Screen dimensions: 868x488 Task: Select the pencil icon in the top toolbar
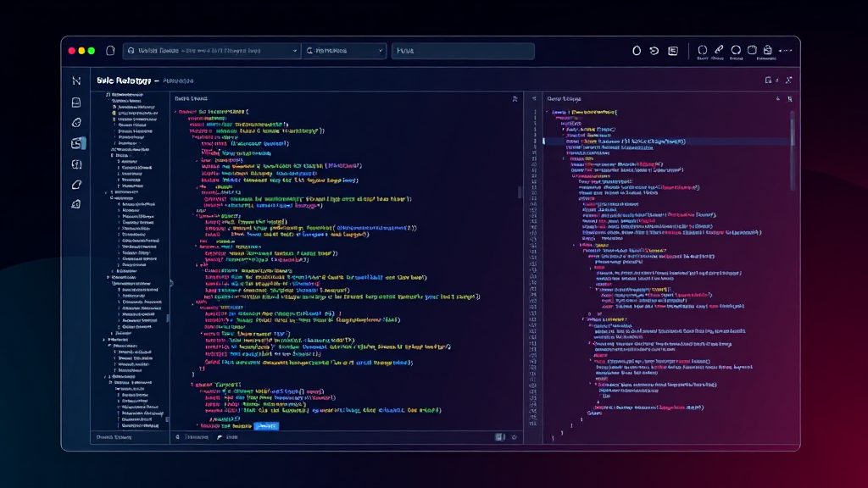coord(719,50)
